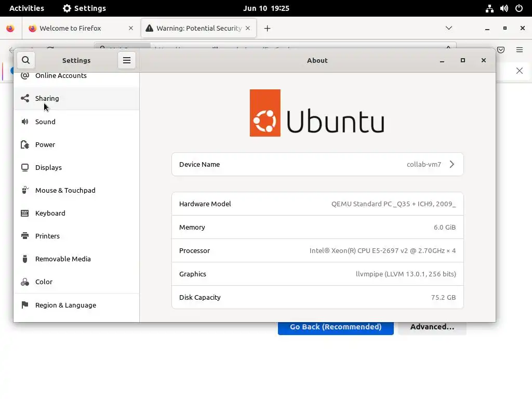Minimize the Settings About window
Image resolution: width=532 pixels, height=399 pixels.
click(x=442, y=60)
